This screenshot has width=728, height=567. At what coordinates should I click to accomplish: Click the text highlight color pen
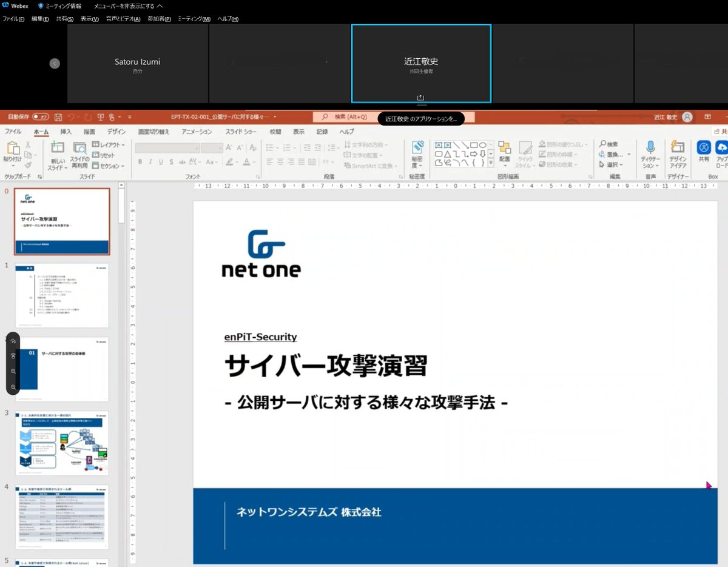(230, 162)
